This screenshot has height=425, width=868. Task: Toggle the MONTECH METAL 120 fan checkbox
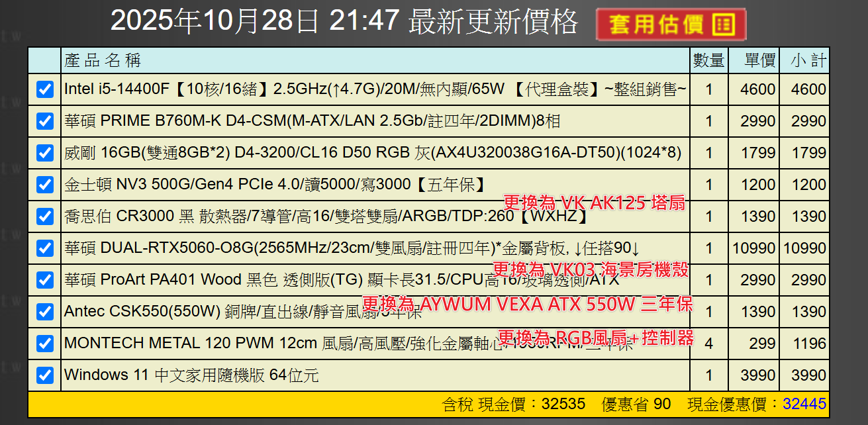pyautogui.click(x=44, y=344)
